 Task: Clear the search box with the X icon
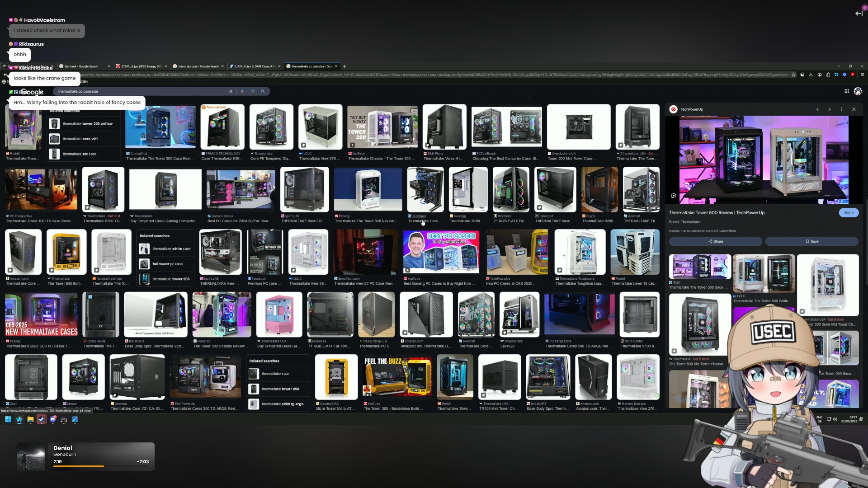point(231,91)
